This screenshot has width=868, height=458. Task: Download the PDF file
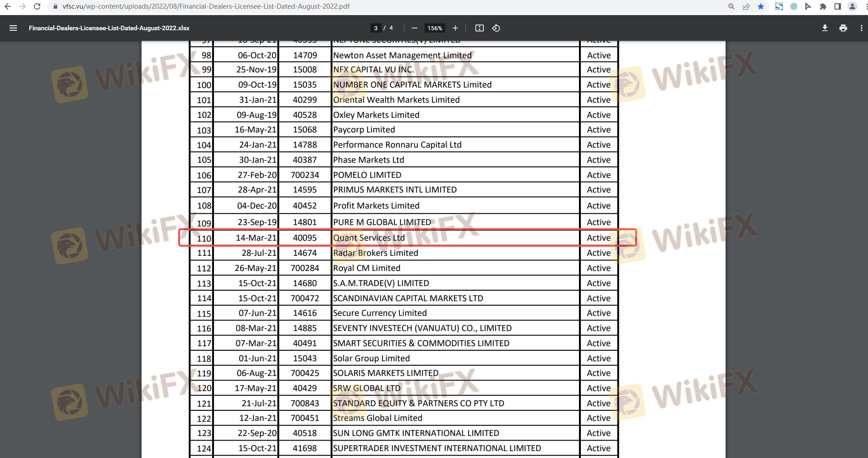click(x=824, y=28)
